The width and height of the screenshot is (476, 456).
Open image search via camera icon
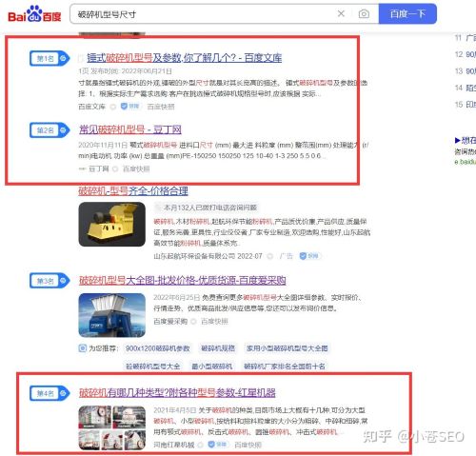click(364, 14)
